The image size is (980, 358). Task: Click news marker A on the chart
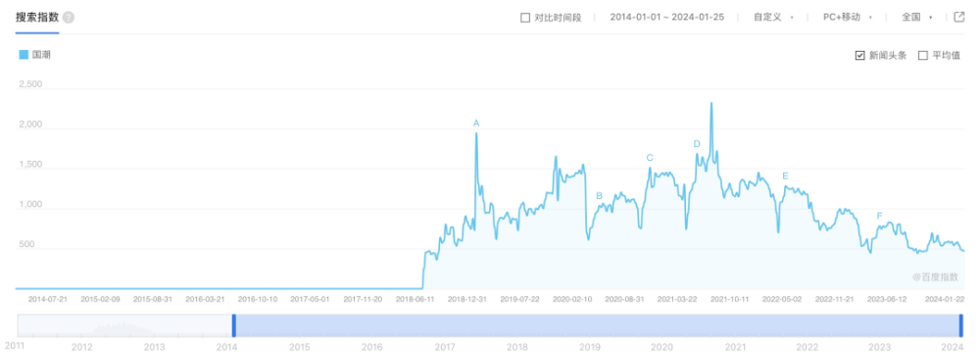(476, 124)
